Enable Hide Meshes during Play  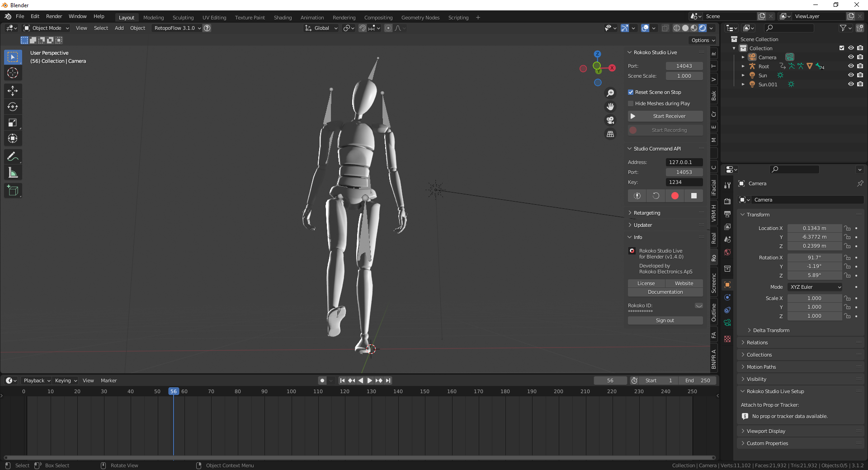(x=631, y=103)
